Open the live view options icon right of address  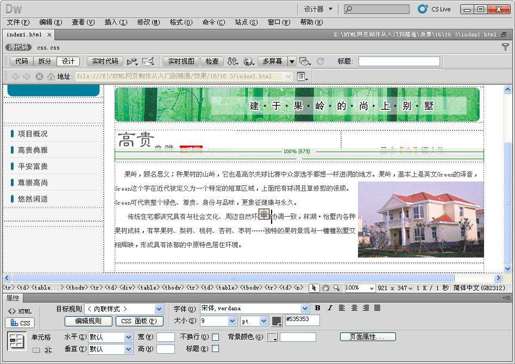pos(302,76)
